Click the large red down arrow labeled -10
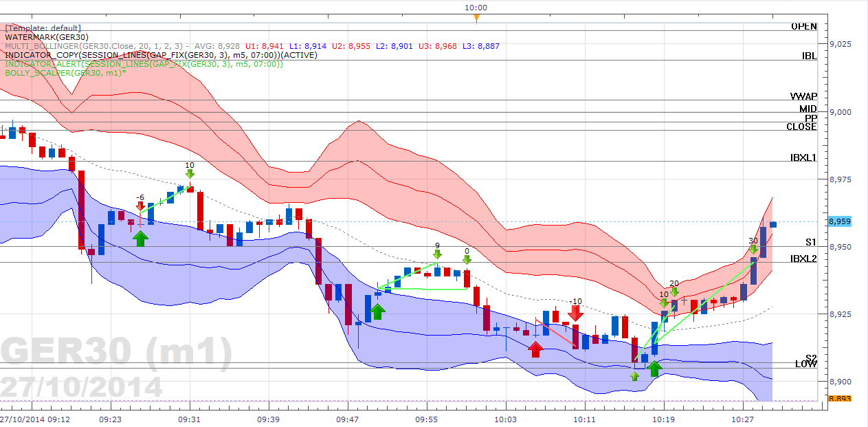868x427 pixels. [575, 314]
